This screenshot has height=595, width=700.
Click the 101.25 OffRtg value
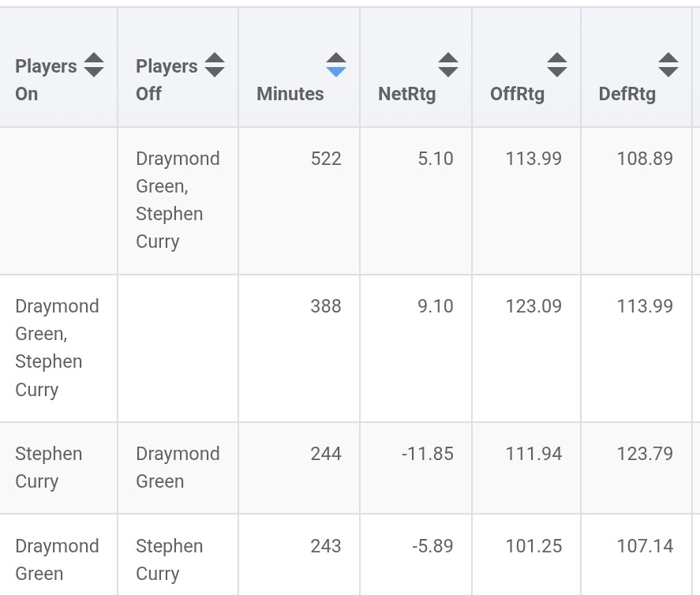pos(533,546)
